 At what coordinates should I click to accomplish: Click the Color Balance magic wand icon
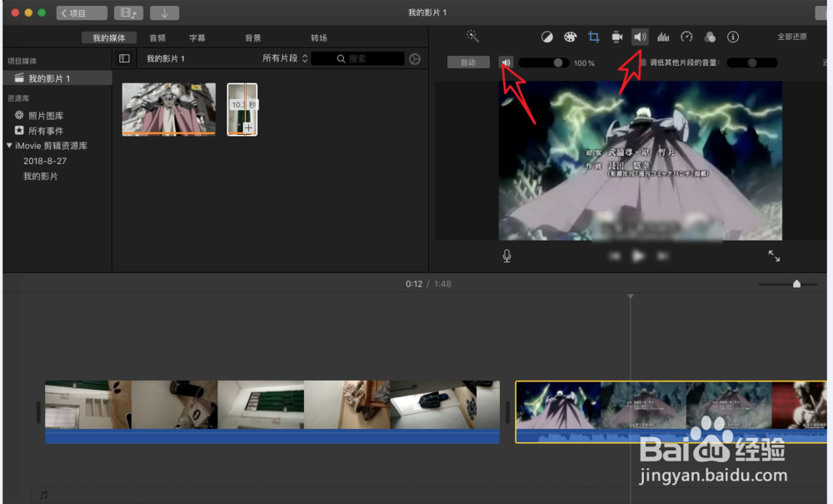click(x=472, y=36)
